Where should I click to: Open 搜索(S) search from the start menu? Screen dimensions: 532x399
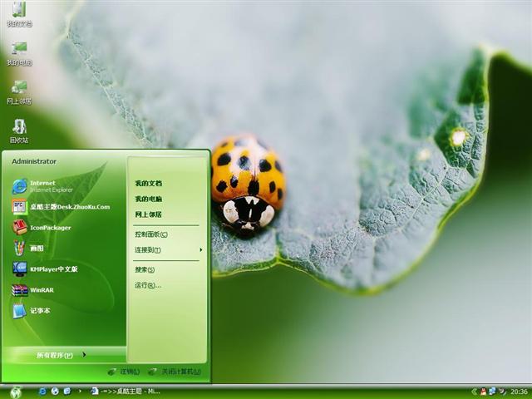pyautogui.click(x=145, y=269)
